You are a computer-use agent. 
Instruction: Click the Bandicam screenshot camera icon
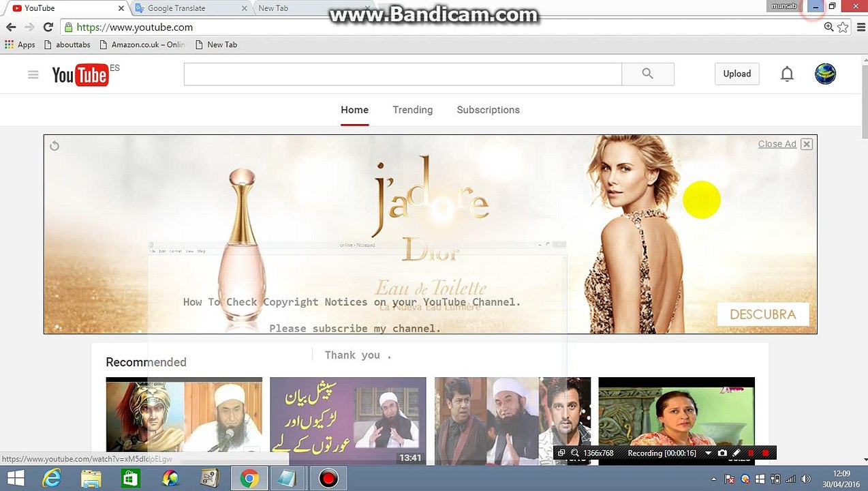point(722,453)
